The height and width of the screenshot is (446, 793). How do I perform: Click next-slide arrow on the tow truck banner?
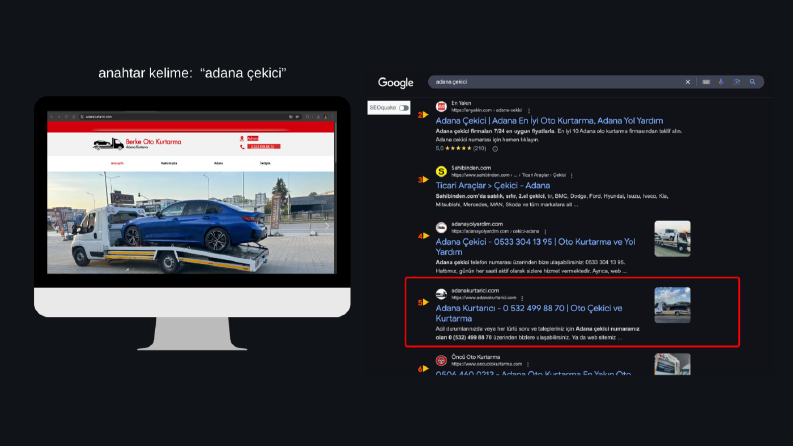click(327, 226)
